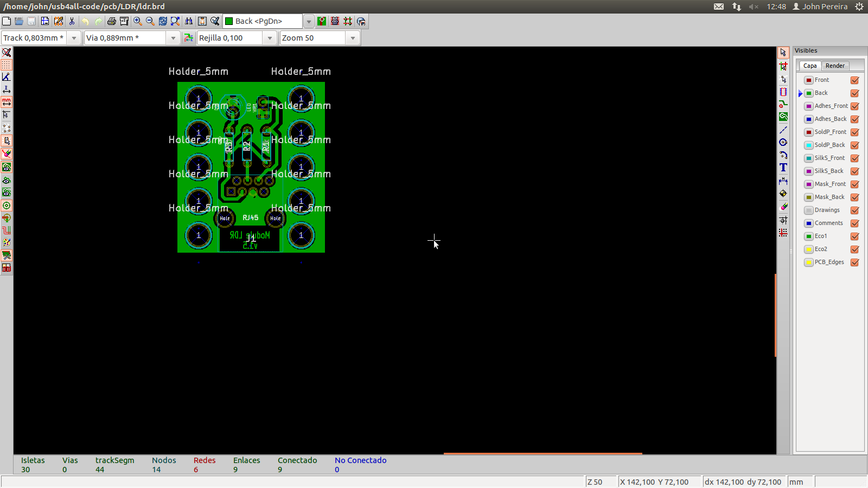This screenshot has height=488, width=868.
Task: Open the module editor icon
Action: (x=59, y=21)
